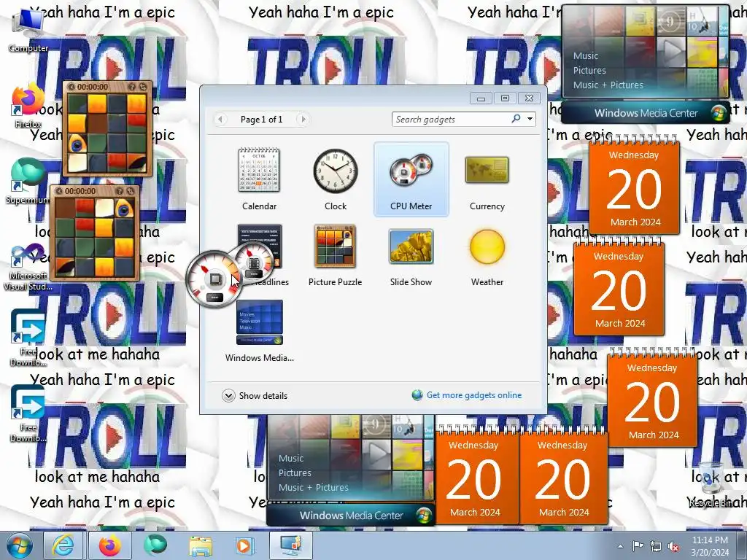
Task: Solve or shuffle upper Picture Puzzle
Action: click(143, 87)
